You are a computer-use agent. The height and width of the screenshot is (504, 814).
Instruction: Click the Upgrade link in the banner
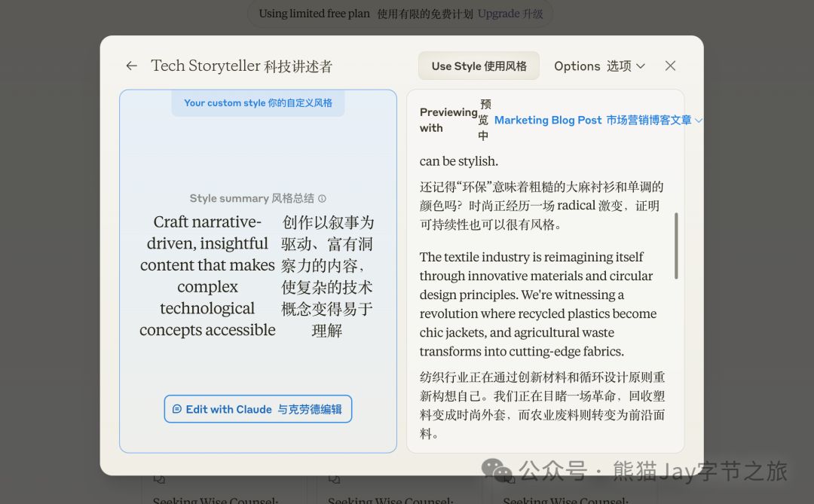click(x=510, y=14)
